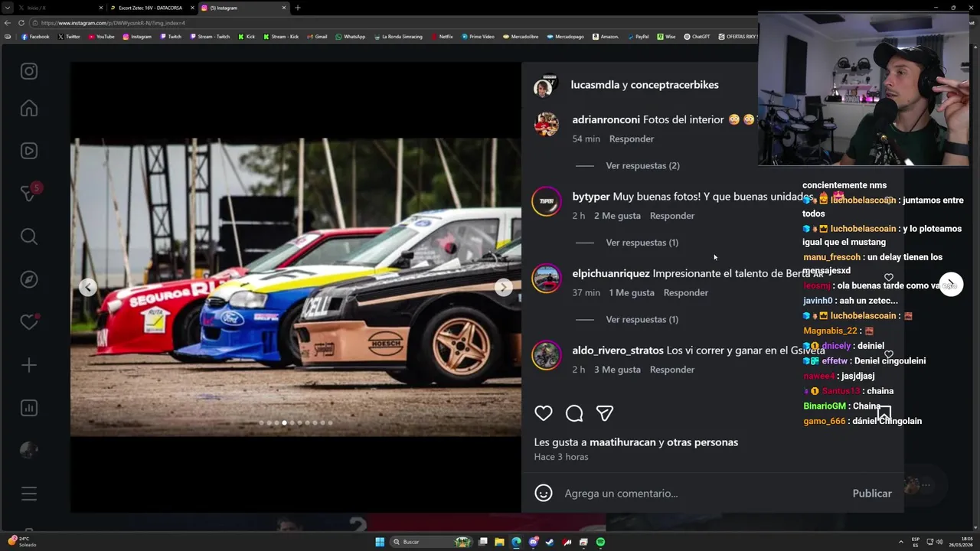Open Notifications heart in sidebar
This screenshot has height=551, width=980.
coord(29,322)
